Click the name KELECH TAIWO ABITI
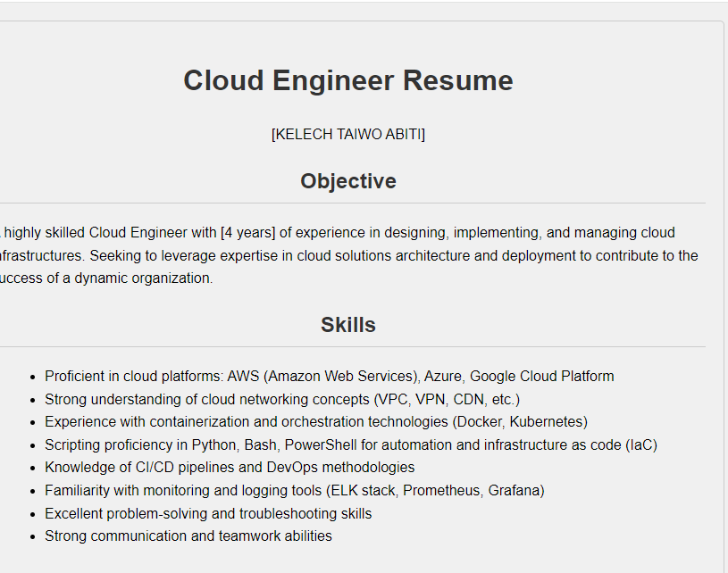The height and width of the screenshot is (573, 728). [348, 134]
